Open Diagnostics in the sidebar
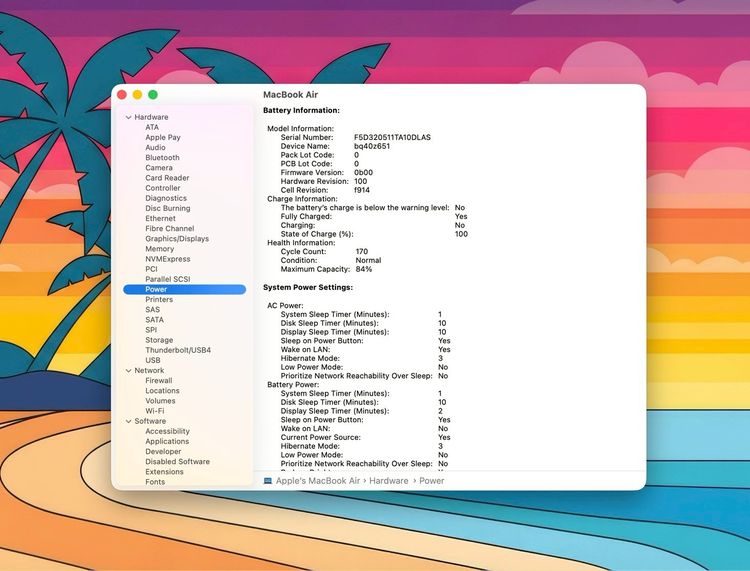The height and width of the screenshot is (571, 750). click(x=166, y=198)
